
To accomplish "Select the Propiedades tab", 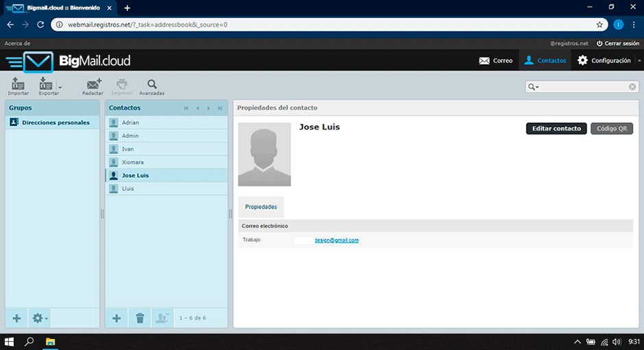I will coord(261,206).
